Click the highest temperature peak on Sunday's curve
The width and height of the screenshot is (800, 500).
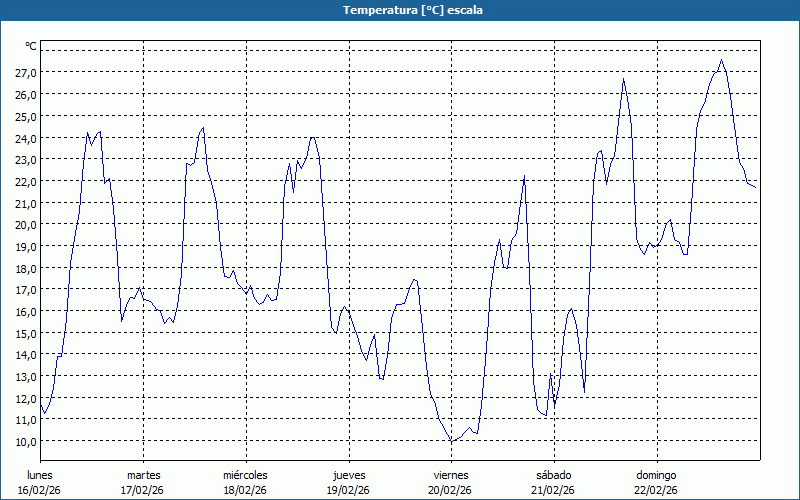tap(721, 60)
